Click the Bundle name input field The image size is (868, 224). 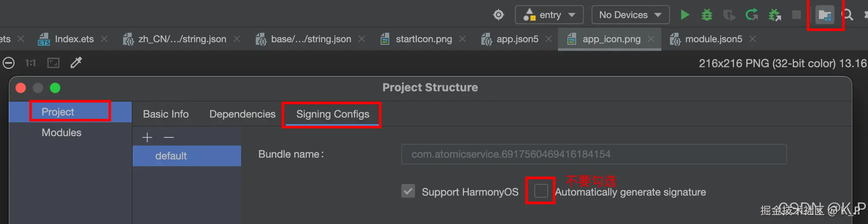coord(593,154)
